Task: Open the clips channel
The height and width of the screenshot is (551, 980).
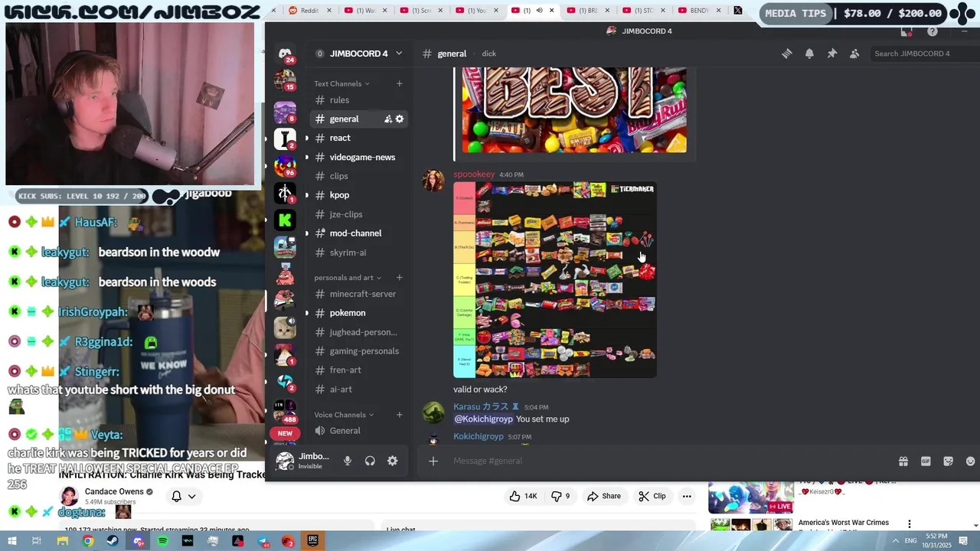Action: 359,176
